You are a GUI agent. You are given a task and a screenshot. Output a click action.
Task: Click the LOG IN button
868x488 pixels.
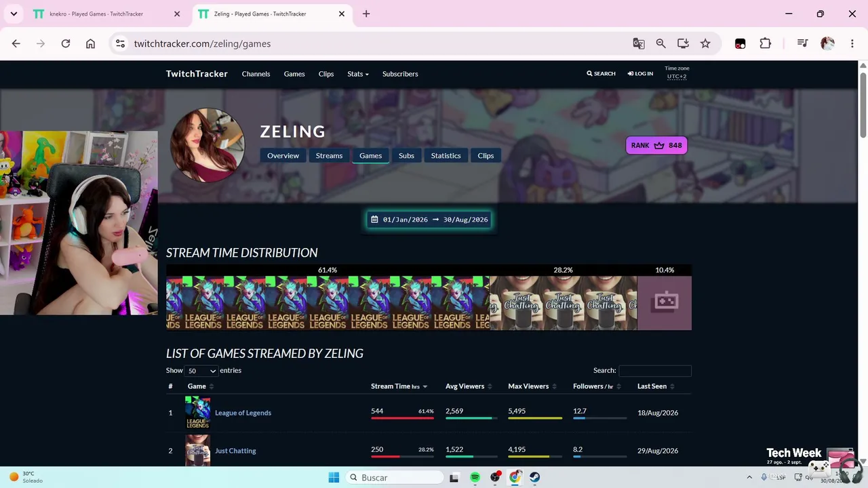coord(640,74)
